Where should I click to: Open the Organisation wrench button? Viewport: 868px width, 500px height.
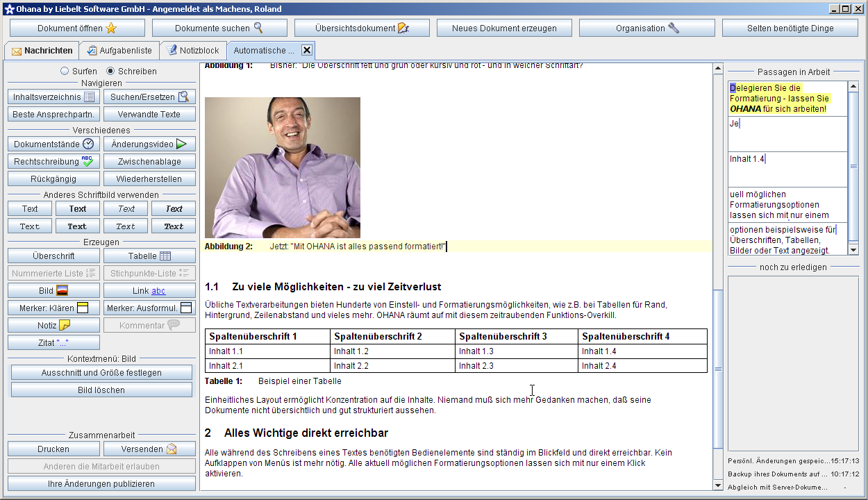(x=646, y=28)
